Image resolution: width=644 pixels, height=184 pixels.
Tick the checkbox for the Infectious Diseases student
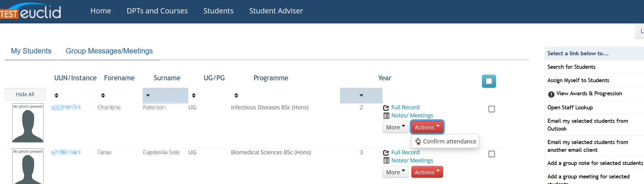tap(492, 109)
